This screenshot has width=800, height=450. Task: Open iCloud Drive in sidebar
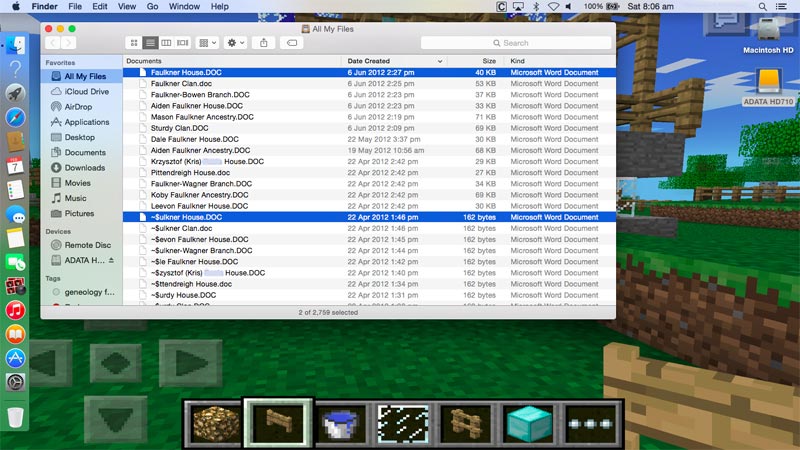pyautogui.click(x=81, y=91)
